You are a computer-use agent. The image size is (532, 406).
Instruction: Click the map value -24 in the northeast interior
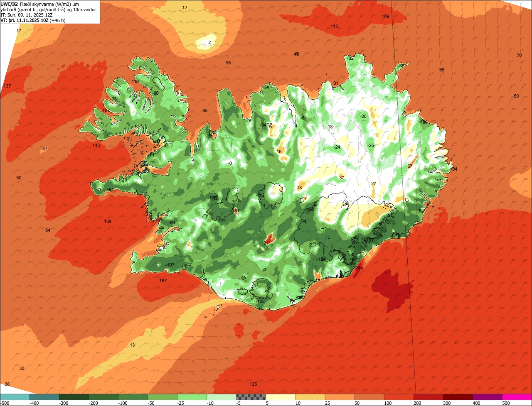point(337,147)
